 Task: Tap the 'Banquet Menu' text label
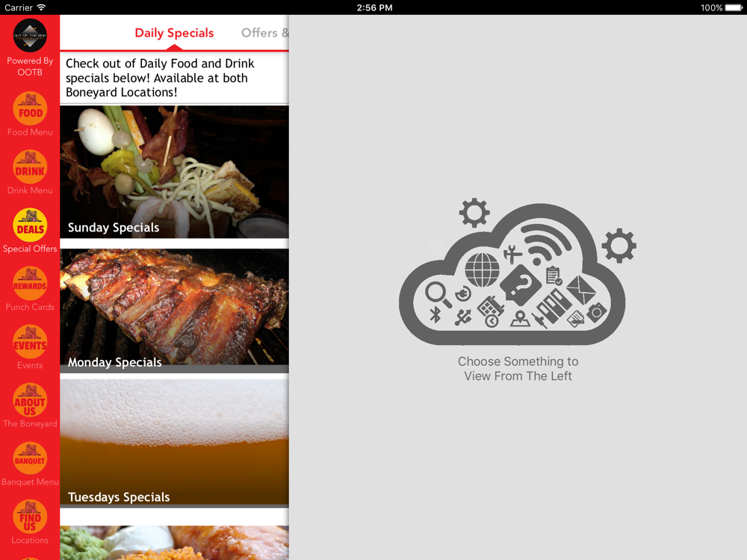click(30, 482)
